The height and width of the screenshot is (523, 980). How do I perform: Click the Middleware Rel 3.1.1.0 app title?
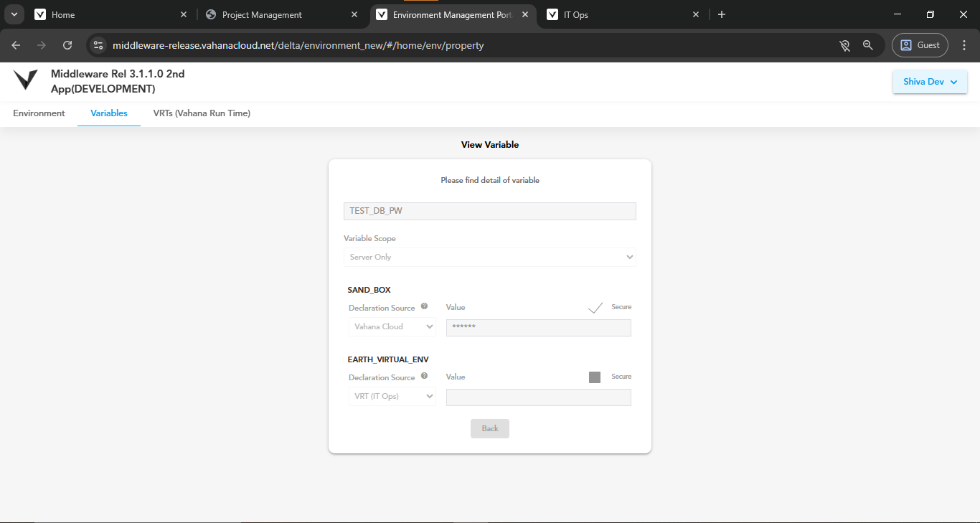[118, 81]
